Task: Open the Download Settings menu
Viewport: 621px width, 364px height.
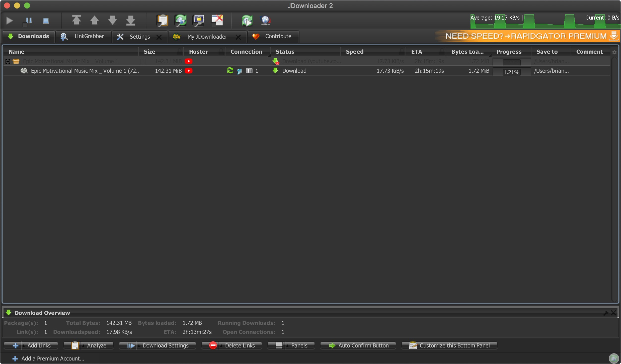Action: point(158,345)
